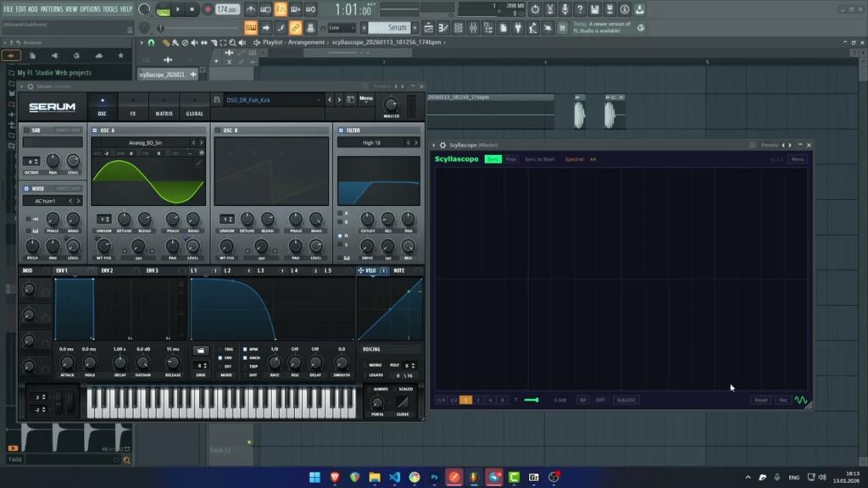Viewport: 868px width, 488px height.
Task: Click the render/export download icon
Action: point(639,9)
